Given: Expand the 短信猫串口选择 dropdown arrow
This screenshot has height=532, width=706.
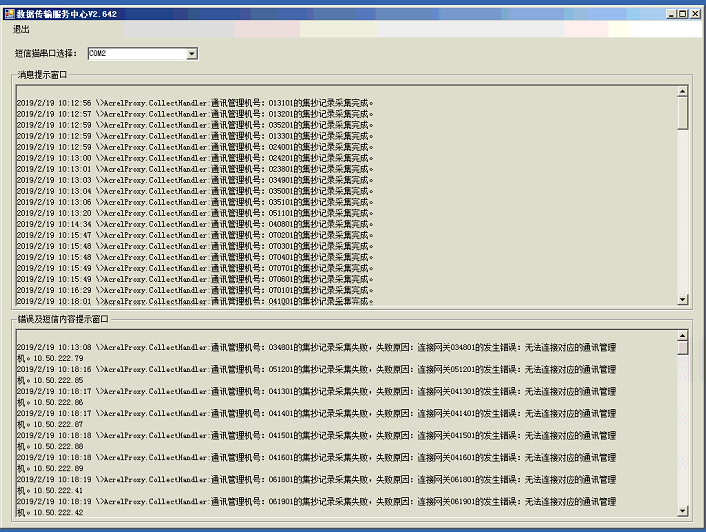Looking at the screenshot, I should click(192, 53).
